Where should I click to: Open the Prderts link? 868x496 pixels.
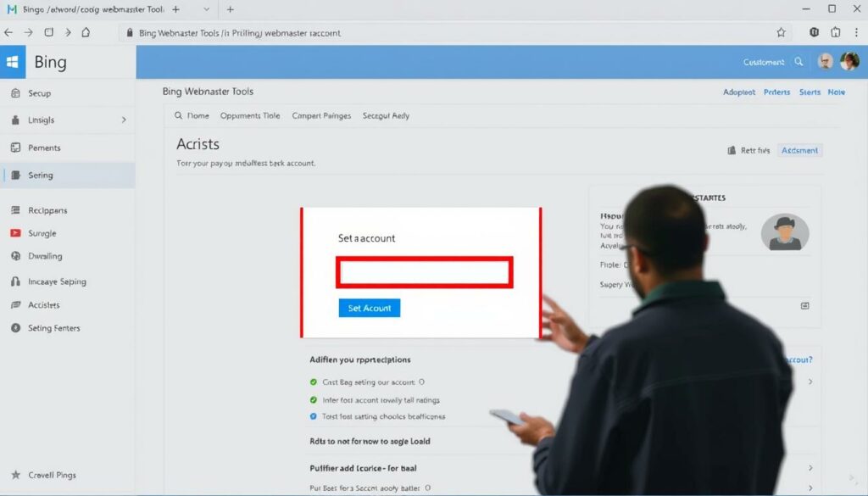[x=776, y=92]
